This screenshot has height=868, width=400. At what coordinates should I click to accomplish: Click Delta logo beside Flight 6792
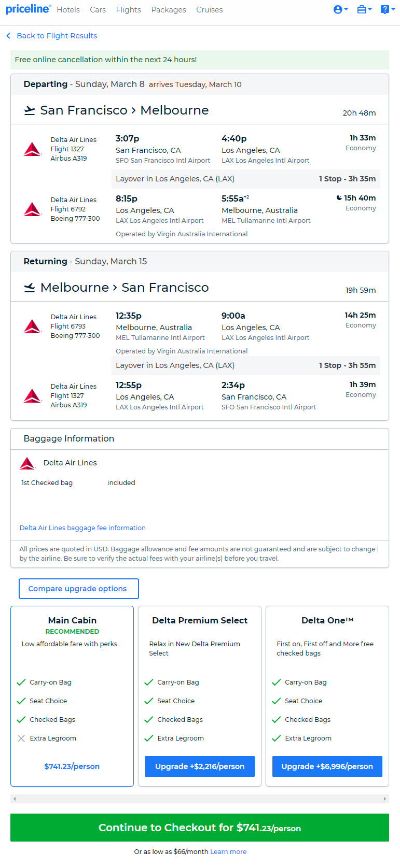pyautogui.click(x=32, y=209)
